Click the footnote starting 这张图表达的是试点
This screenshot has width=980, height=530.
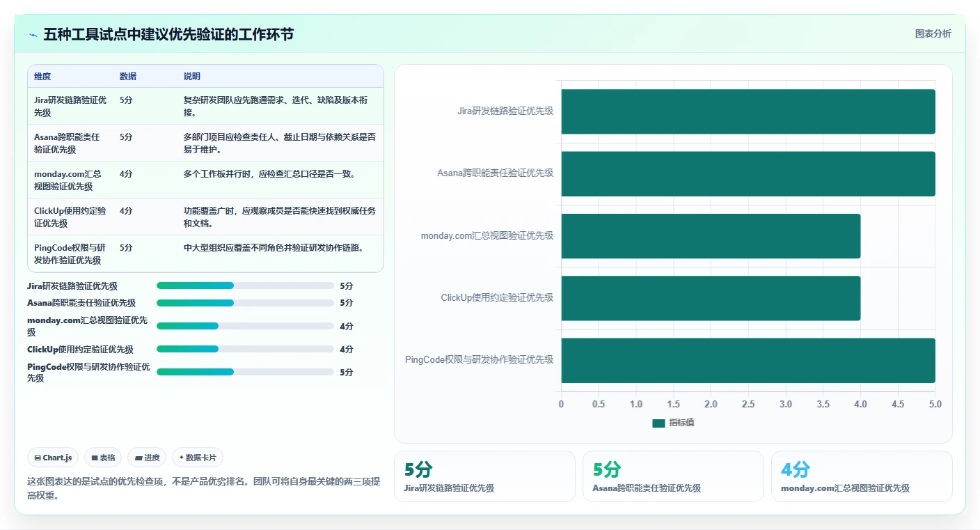[203, 488]
